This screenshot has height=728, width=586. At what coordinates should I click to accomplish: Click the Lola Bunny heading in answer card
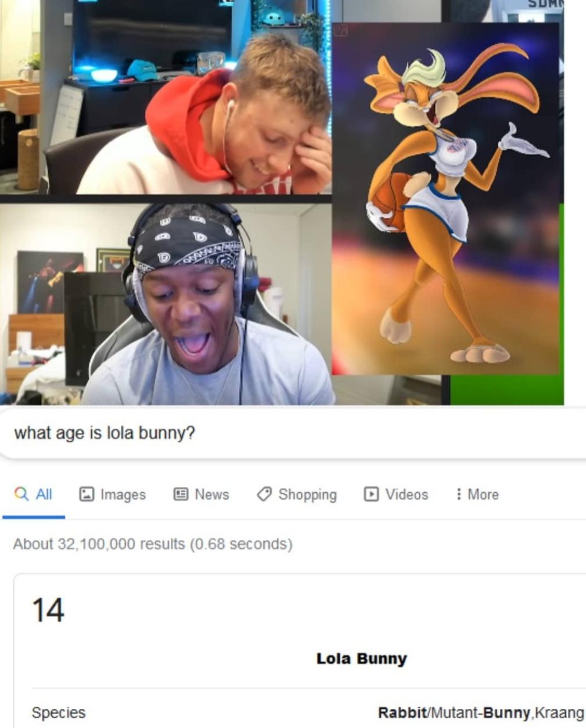[x=362, y=658]
